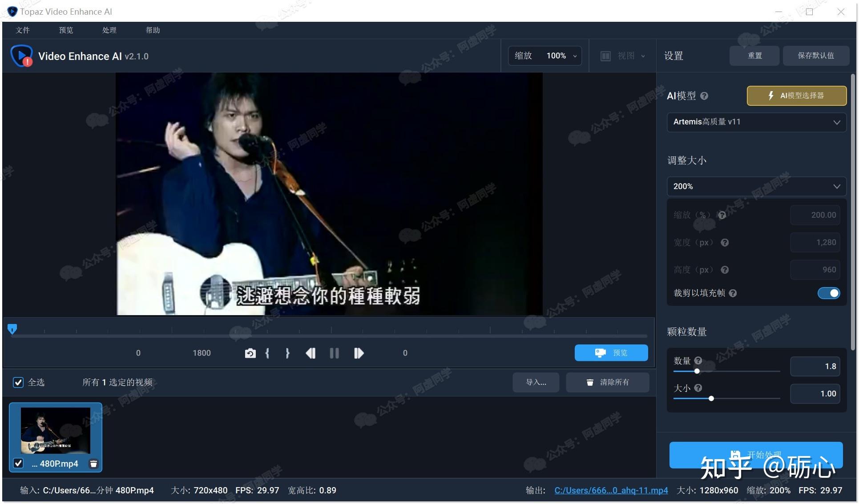The width and height of the screenshot is (859, 504).
Task: Click the settings panel vertical scrollbar
Action: pyautogui.click(x=852, y=212)
